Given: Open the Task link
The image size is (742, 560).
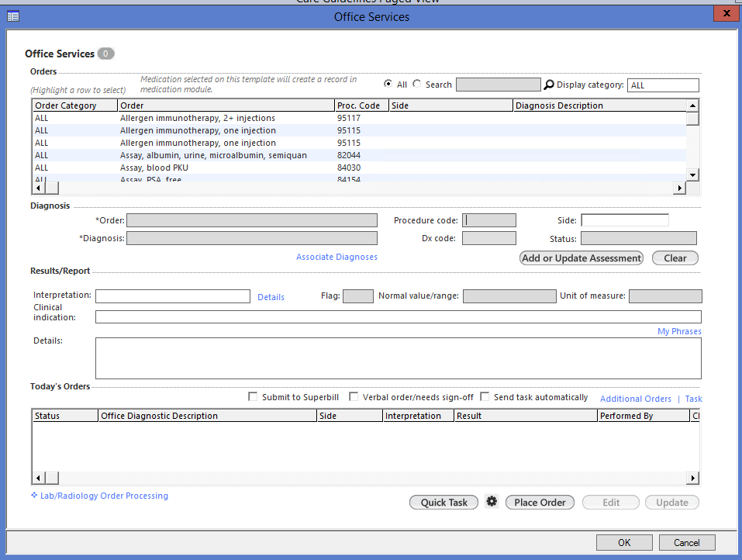Looking at the screenshot, I should tap(693, 399).
